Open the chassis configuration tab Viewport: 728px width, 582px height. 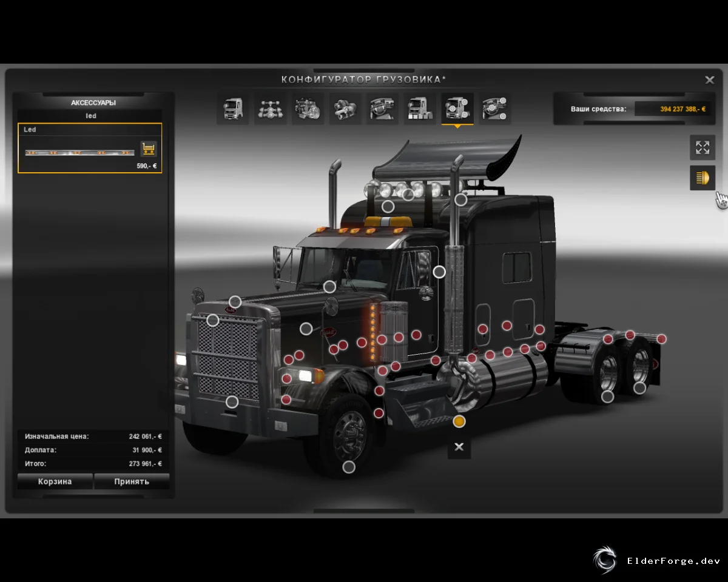[270, 109]
